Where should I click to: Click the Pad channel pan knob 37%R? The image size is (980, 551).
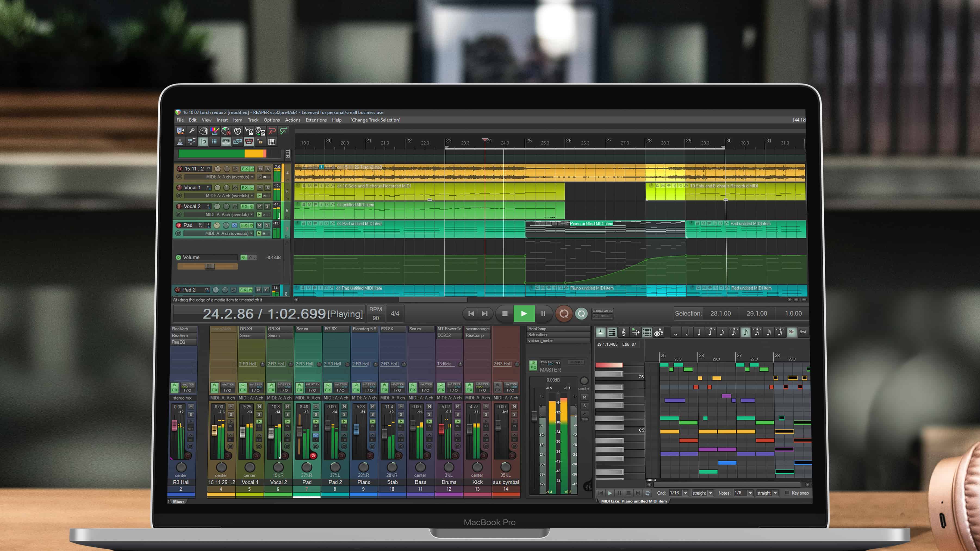tap(307, 467)
